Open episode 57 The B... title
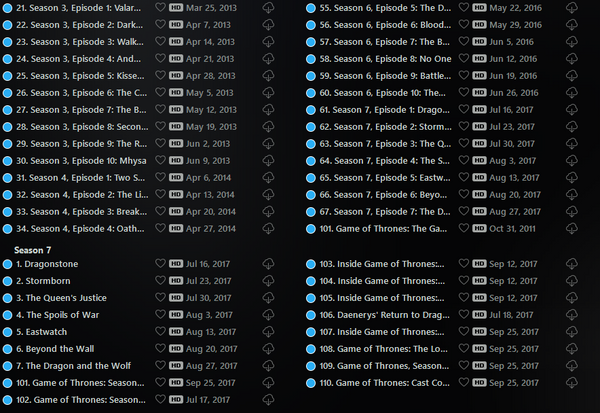Image resolution: width=600 pixels, height=413 pixels. [385, 42]
